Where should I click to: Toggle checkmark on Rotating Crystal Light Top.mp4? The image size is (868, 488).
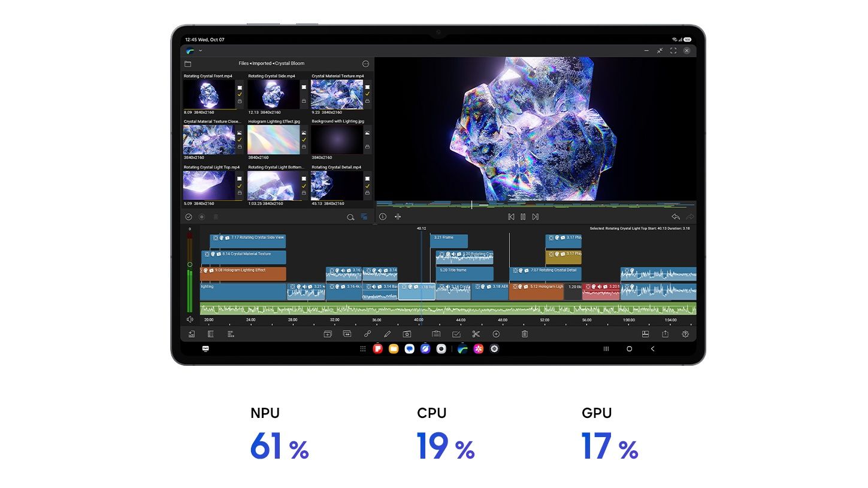coord(239,186)
